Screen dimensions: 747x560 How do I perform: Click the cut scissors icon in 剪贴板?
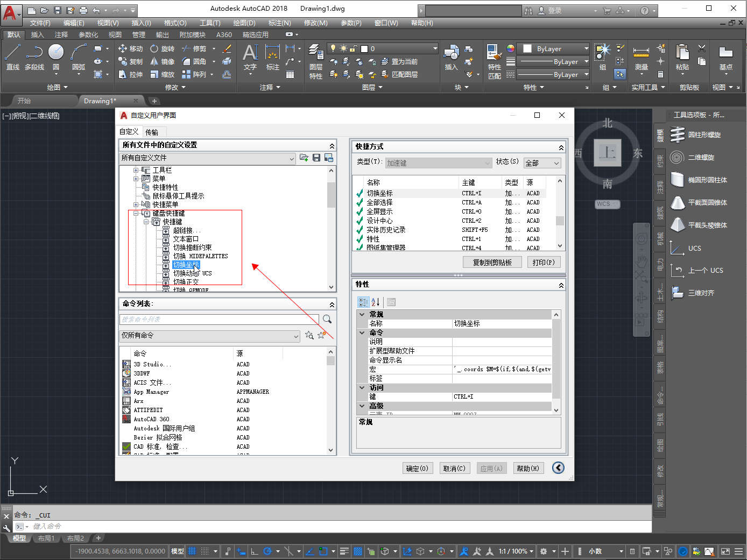(x=702, y=48)
